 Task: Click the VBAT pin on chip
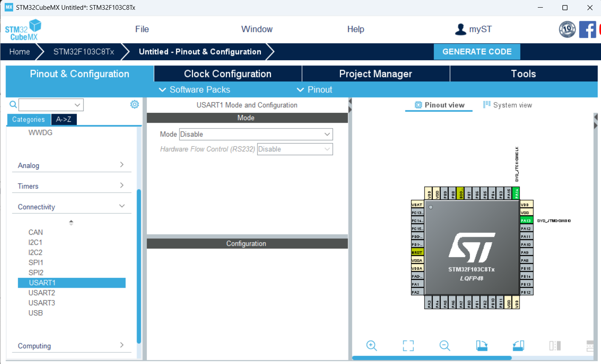[417, 204]
